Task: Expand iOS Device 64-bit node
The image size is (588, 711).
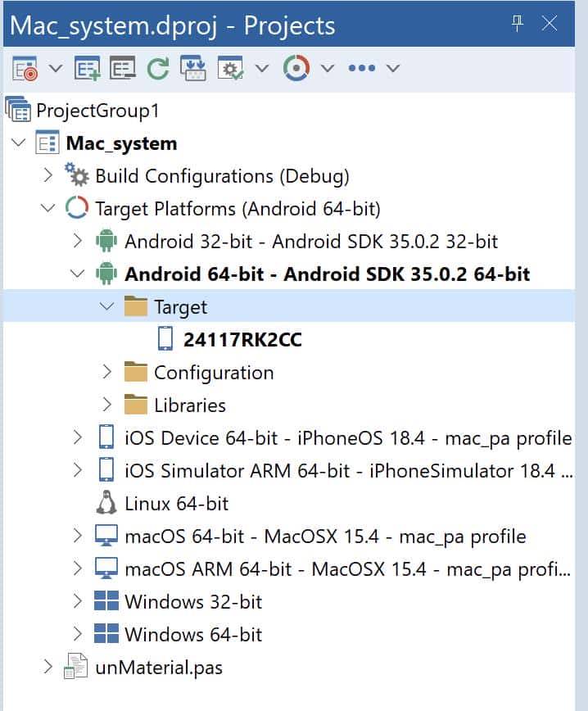Action: (78, 437)
